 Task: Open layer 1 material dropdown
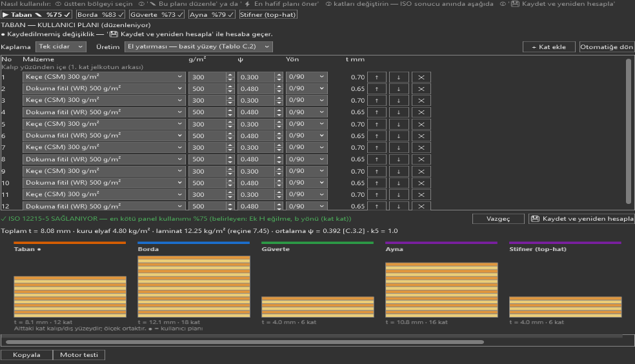[x=104, y=77]
